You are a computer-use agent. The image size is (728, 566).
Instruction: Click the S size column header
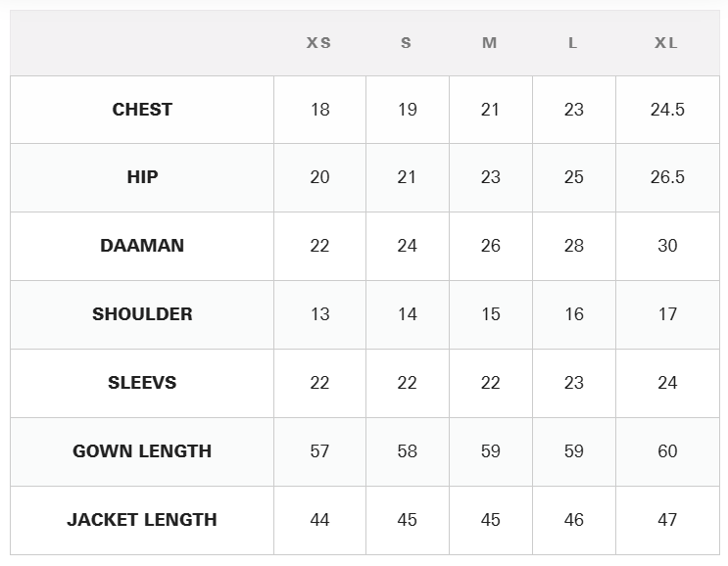407,43
